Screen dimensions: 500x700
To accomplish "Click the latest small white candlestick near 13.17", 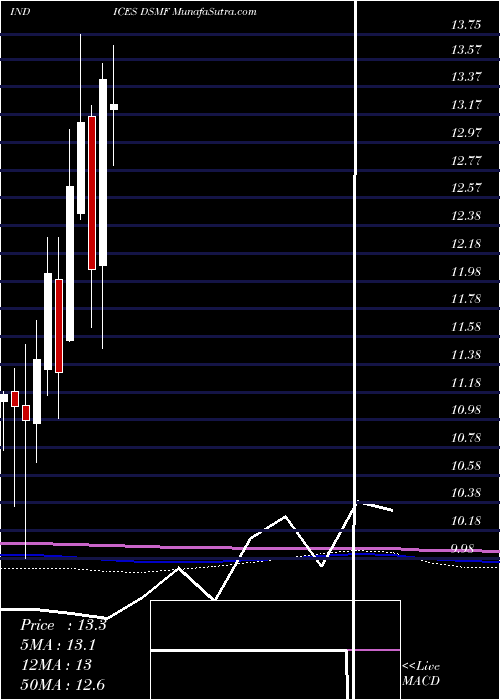I will pyautogui.click(x=114, y=107).
